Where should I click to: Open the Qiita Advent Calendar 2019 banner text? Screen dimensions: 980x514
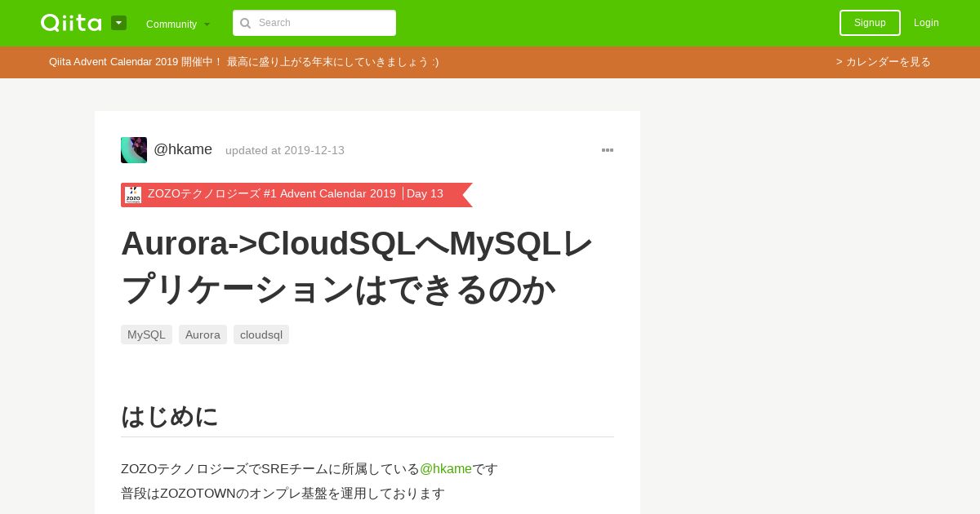point(243,62)
